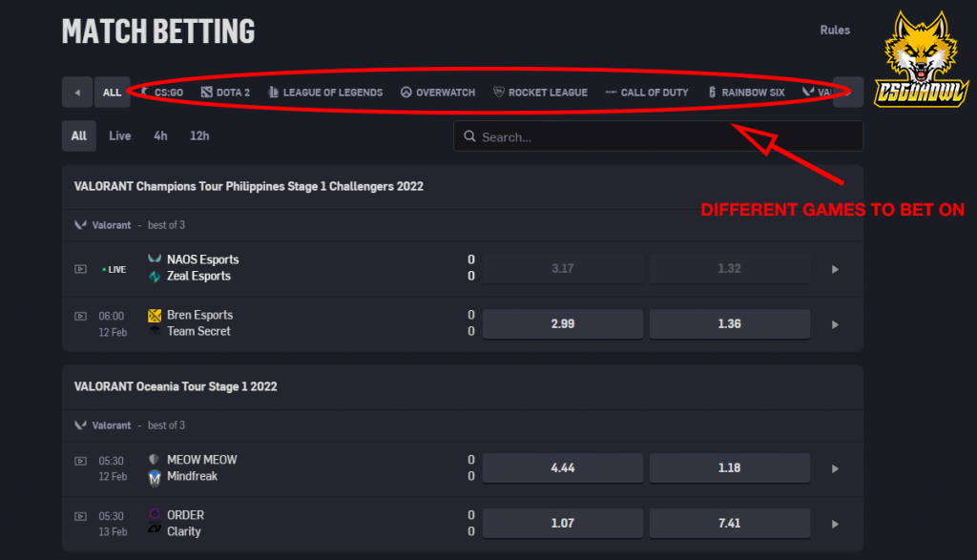The image size is (977, 560).
Task: Expand the Bren Esports vs Team Secret match details
Action: [835, 323]
